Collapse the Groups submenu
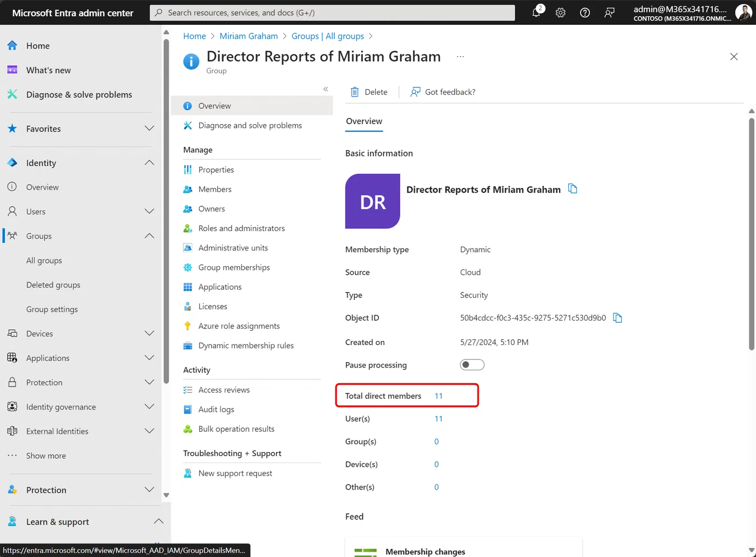756x557 pixels. [150, 236]
